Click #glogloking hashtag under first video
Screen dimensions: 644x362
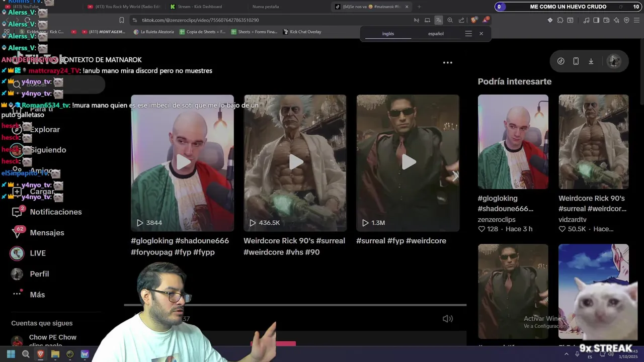(x=153, y=240)
